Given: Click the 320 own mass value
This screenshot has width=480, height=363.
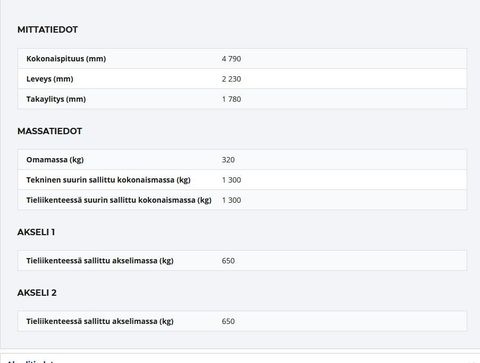Looking at the screenshot, I should [228, 160].
